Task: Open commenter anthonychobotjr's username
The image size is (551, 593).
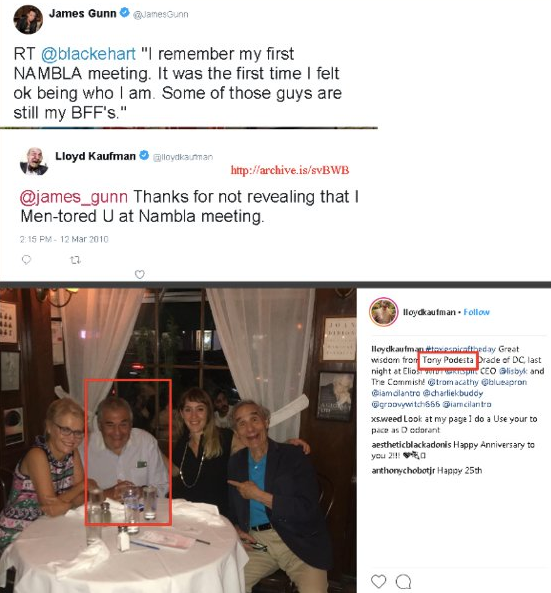Action: click(x=403, y=471)
